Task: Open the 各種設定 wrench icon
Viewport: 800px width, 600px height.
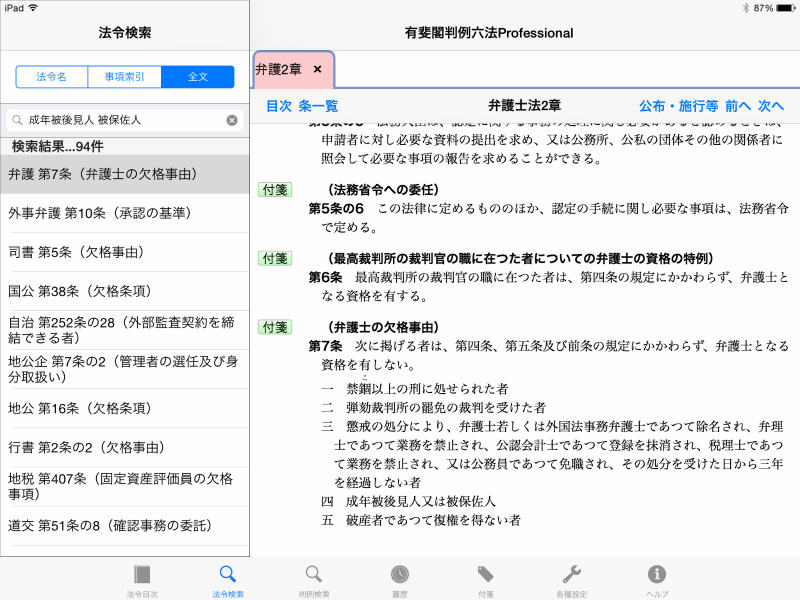Action: tap(571, 574)
